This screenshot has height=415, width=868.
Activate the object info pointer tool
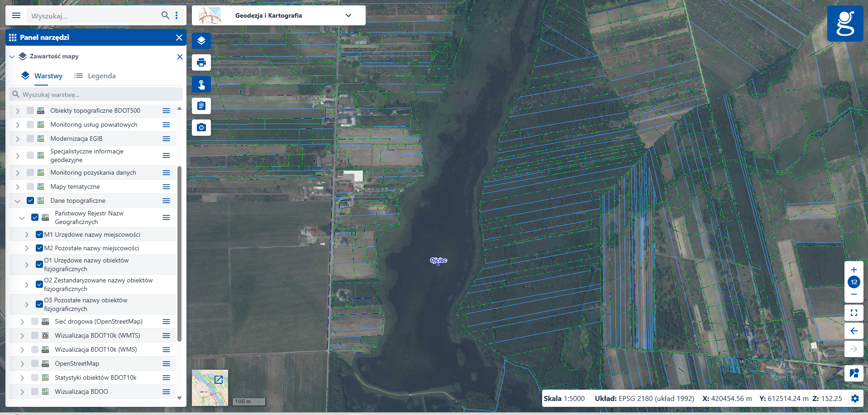pos(201,84)
